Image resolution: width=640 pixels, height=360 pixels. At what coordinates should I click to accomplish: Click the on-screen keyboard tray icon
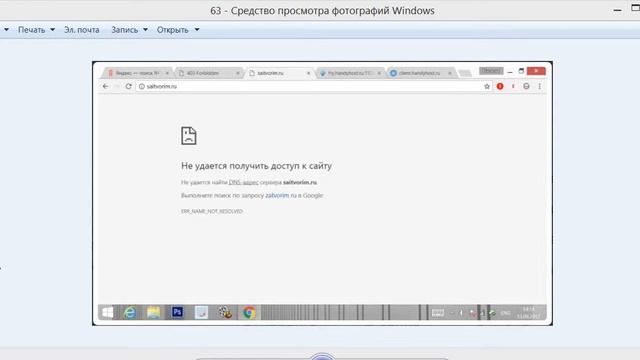point(438,313)
